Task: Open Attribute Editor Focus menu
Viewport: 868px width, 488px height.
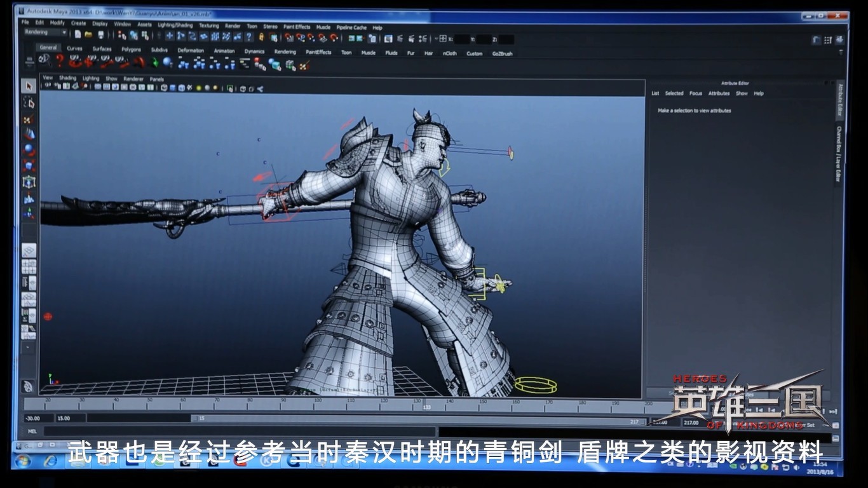Action: 696,93
